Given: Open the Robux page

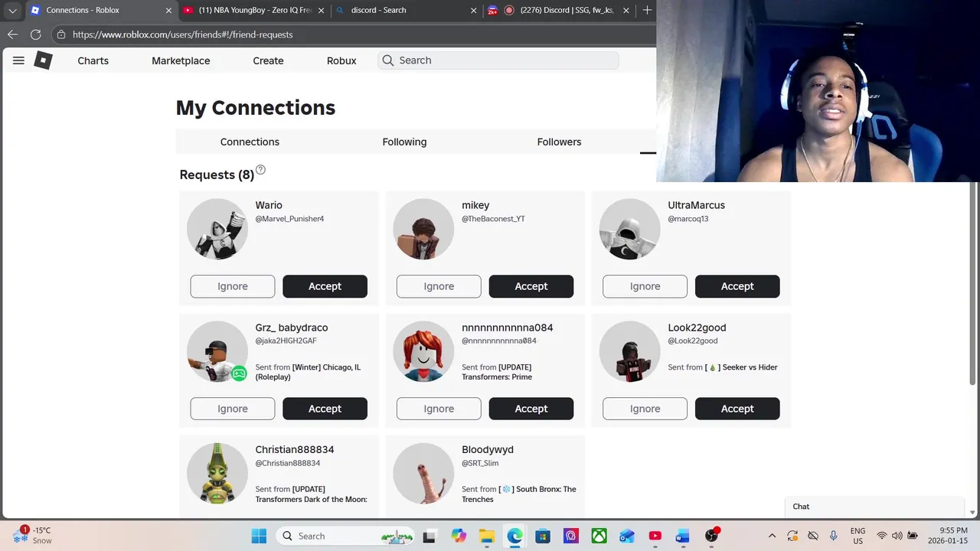Looking at the screenshot, I should click(341, 60).
